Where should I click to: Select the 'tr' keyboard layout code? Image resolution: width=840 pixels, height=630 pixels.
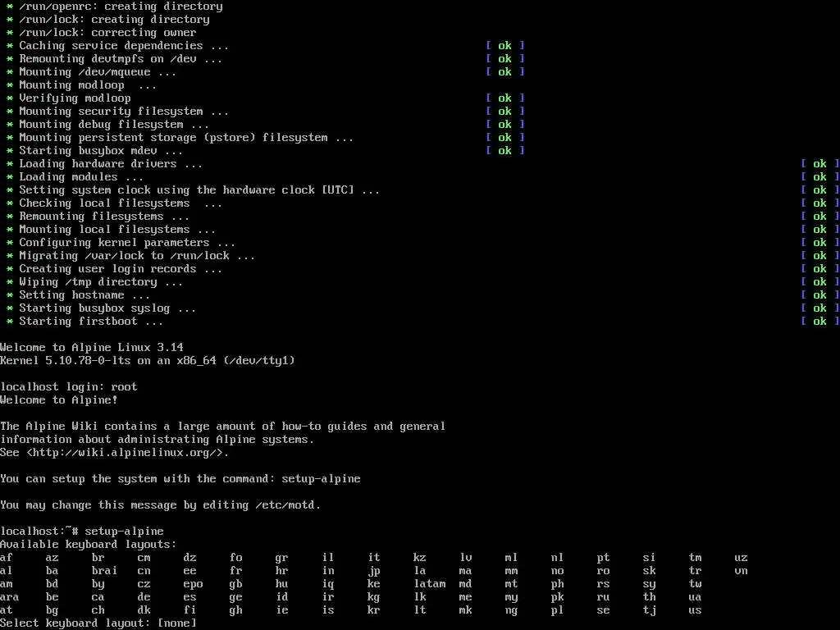pyautogui.click(x=695, y=571)
